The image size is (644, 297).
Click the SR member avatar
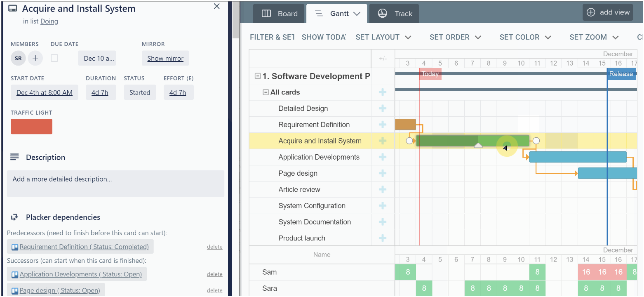pos(18,58)
